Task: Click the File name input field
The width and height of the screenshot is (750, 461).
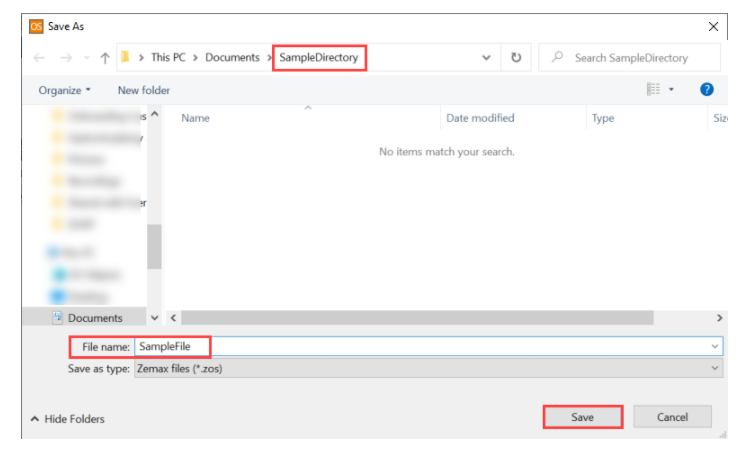Action: click(429, 346)
